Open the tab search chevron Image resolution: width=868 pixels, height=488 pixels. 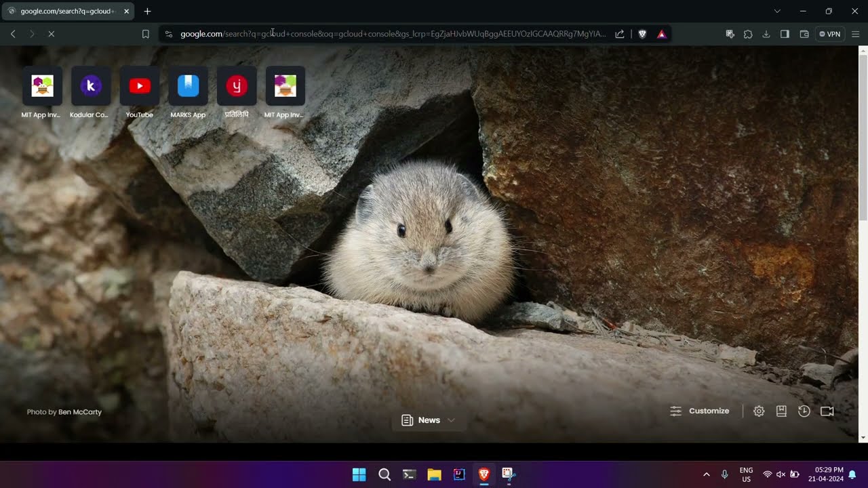point(777,11)
